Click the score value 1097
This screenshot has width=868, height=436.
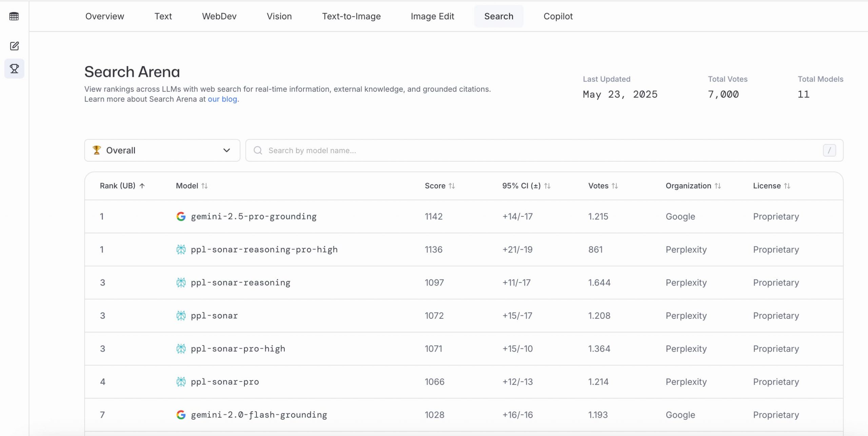coord(434,283)
